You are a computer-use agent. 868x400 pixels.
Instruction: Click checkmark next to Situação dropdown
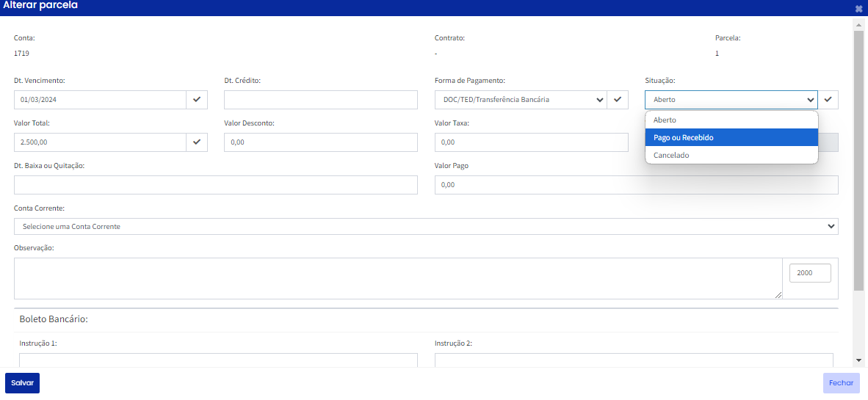[x=828, y=100]
